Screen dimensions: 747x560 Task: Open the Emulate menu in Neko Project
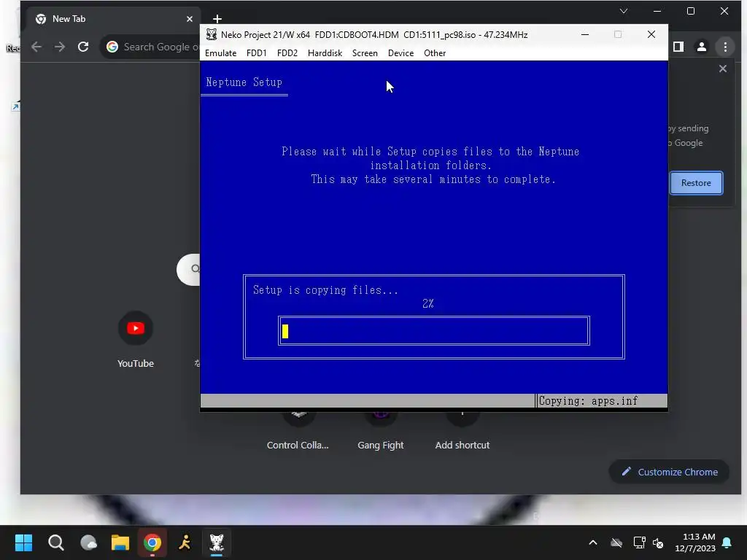click(x=220, y=52)
